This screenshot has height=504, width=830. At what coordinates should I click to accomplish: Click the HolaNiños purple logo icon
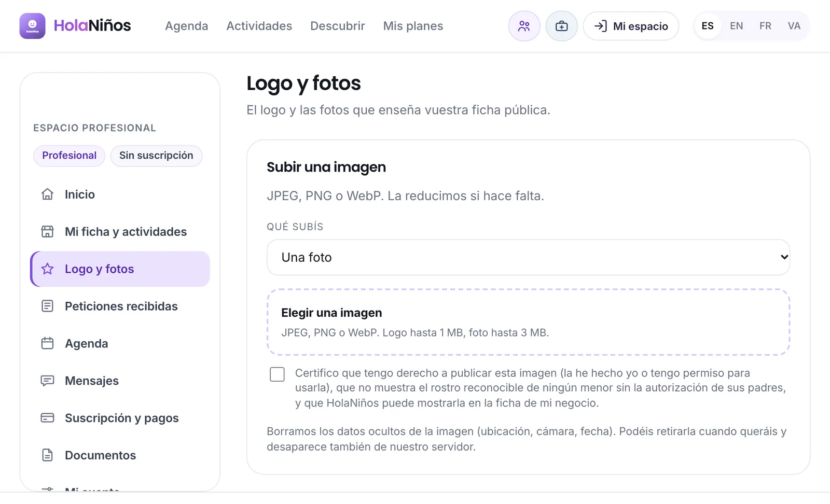pyautogui.click(x=32, y=26)
